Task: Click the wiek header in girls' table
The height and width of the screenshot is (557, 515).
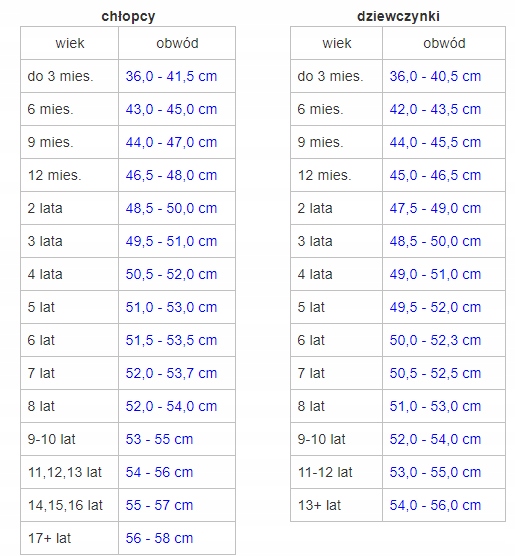Action: click(x=337, y=43)
